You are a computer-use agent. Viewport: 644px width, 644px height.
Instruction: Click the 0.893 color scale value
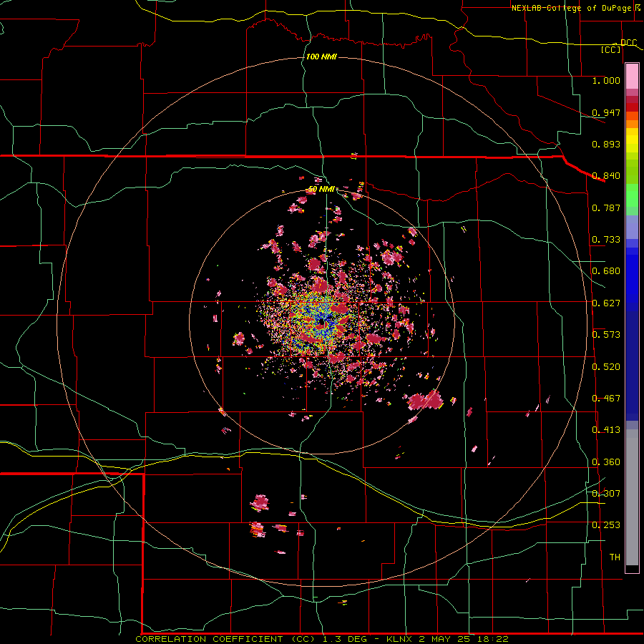click(606, 144)
